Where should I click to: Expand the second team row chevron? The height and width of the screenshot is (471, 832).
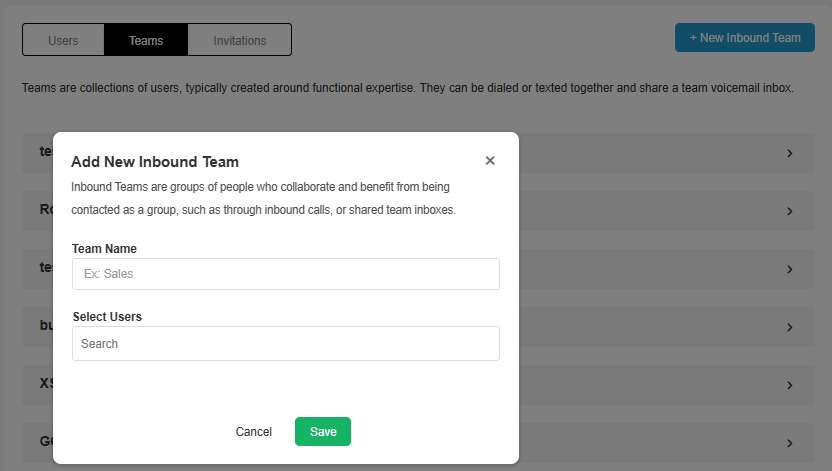789,212
